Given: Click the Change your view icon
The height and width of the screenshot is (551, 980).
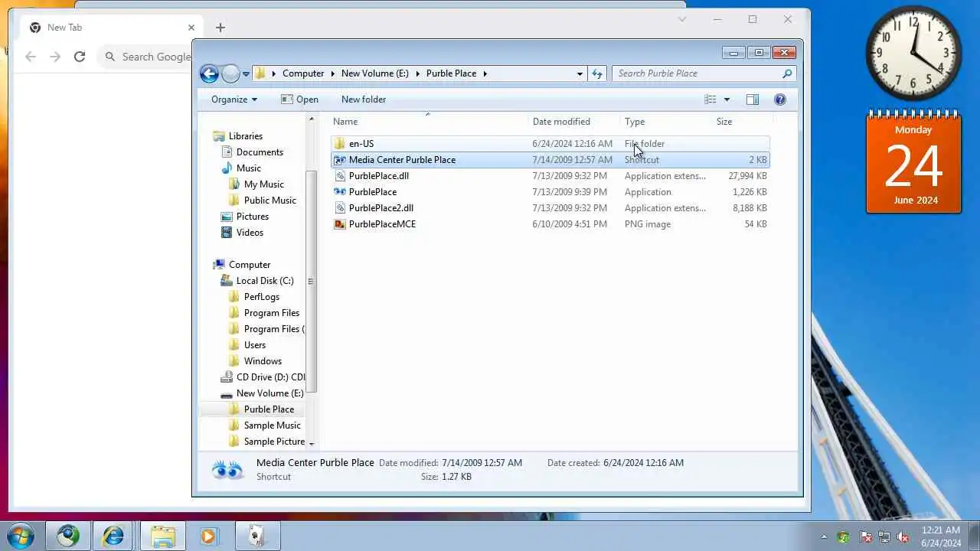Looking at the screenshot, I should pos(710,99).
